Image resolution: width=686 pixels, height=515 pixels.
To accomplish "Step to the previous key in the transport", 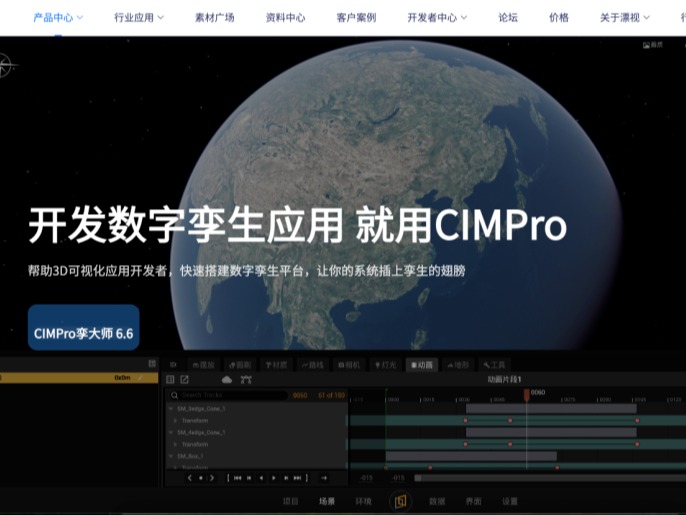I will [249, 478].
